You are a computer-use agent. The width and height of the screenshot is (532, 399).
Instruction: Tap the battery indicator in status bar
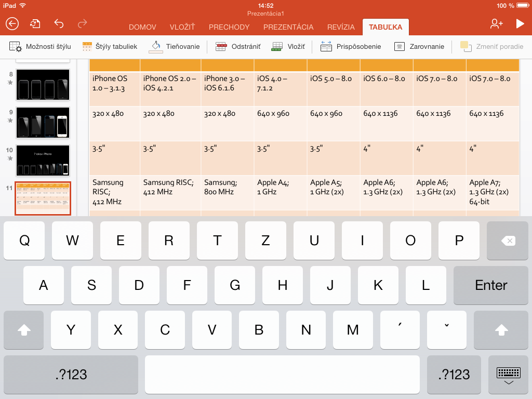[522, 5]
